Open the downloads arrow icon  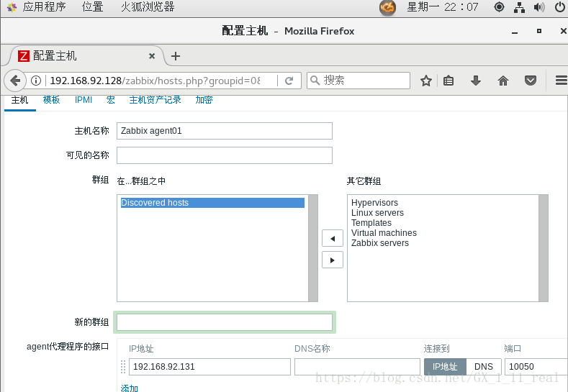coord(476,81)
